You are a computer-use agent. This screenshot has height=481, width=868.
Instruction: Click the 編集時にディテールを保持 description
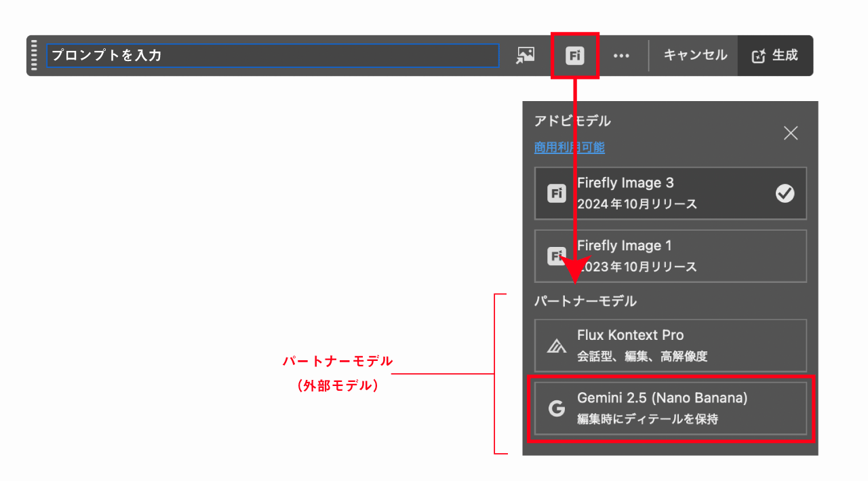[x=647, y=419]
